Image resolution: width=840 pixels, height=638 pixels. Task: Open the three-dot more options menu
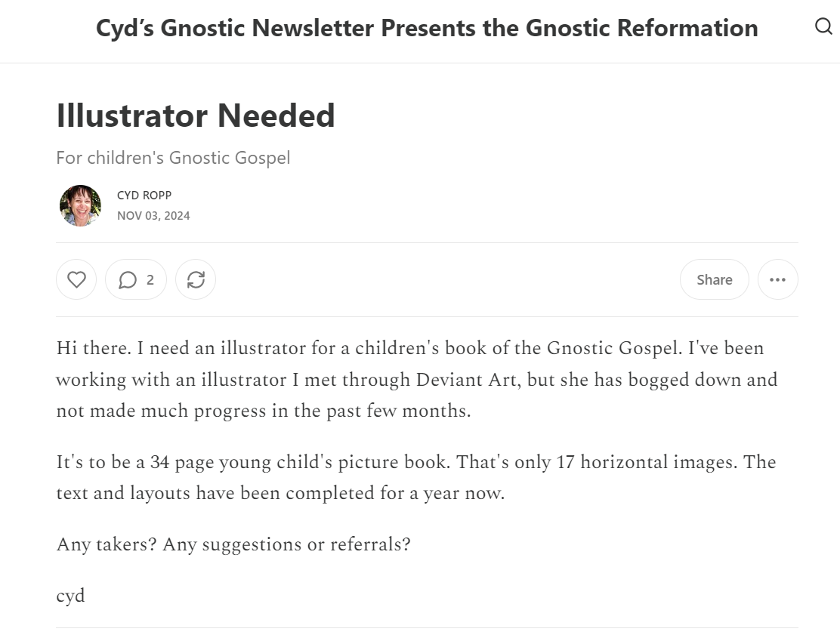point(777,279)
